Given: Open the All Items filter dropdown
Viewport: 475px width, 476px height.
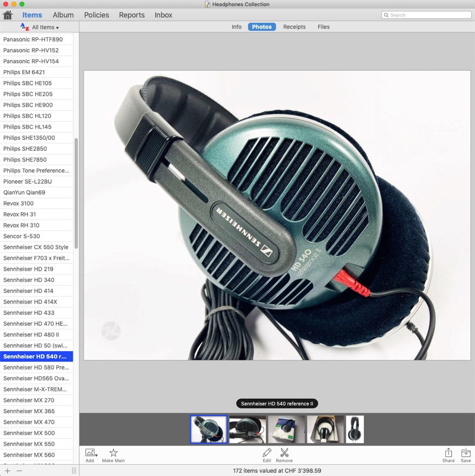Looking at the screenshot, I should pyautogui.click(x=45, y=28).
